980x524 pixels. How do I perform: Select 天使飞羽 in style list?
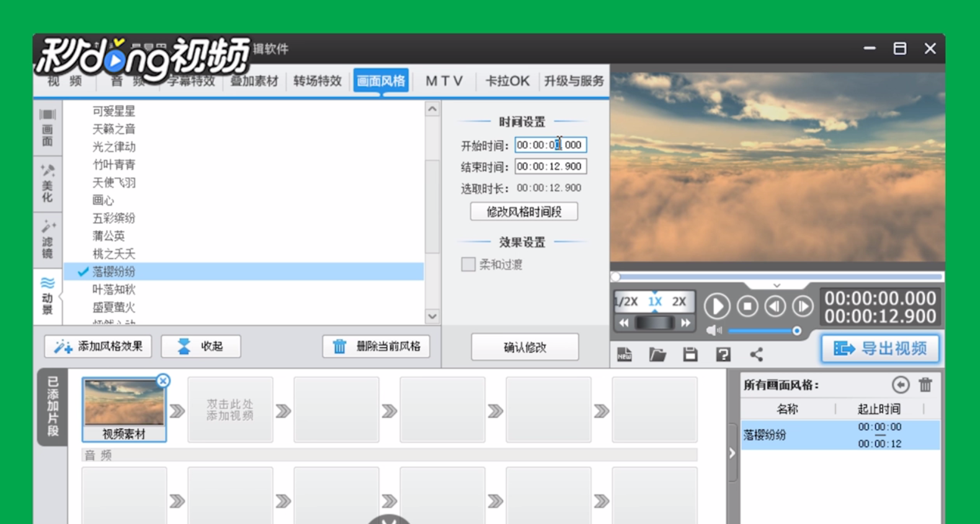114,183
